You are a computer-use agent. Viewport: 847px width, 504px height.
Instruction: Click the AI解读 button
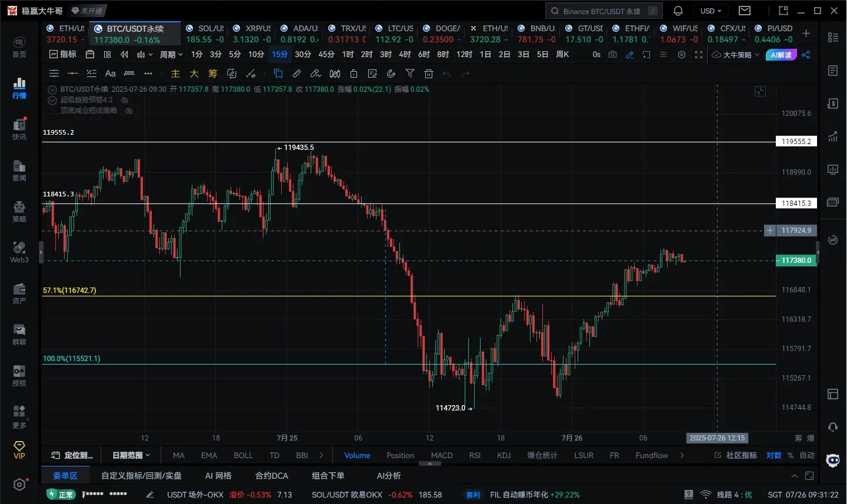pyautogui.click(x=781, y=54)
